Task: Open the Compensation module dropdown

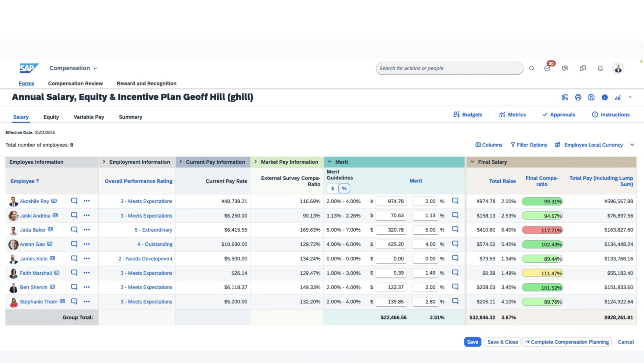Action: point(73,68)
